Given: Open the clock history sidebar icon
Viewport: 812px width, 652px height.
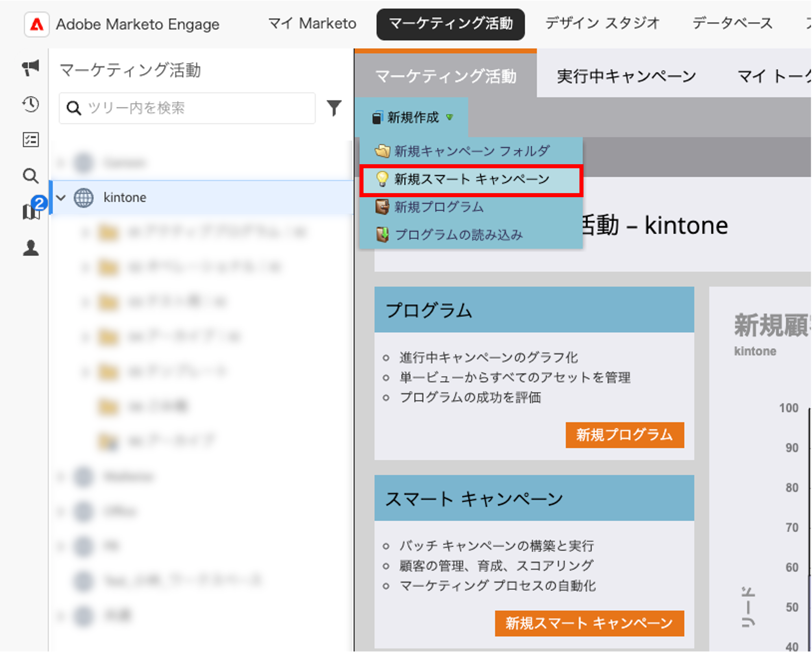Looking at the screenshot, I should (x=31, y=104).
